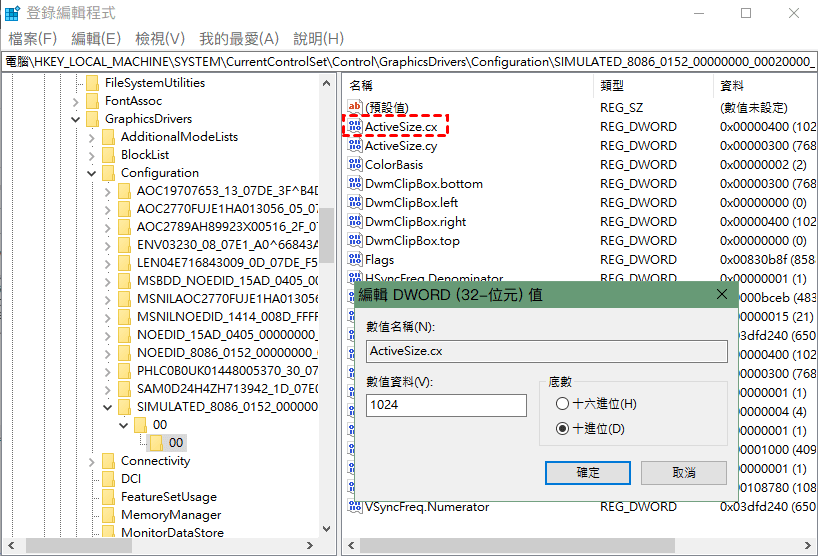Expand the BlockList tree node
This screenshot has height=556, width=818.
[92, 155]
